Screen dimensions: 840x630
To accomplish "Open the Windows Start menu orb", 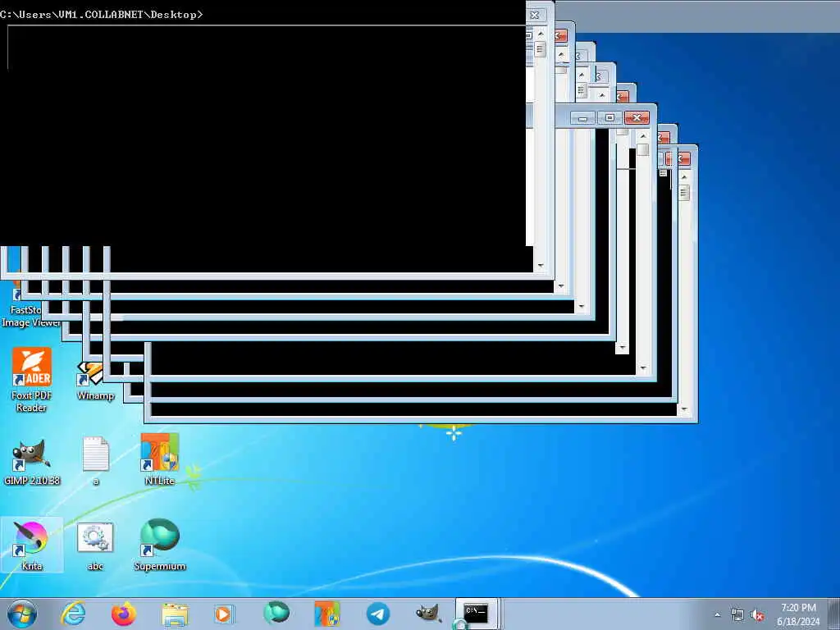I will [x=22, y=614].
